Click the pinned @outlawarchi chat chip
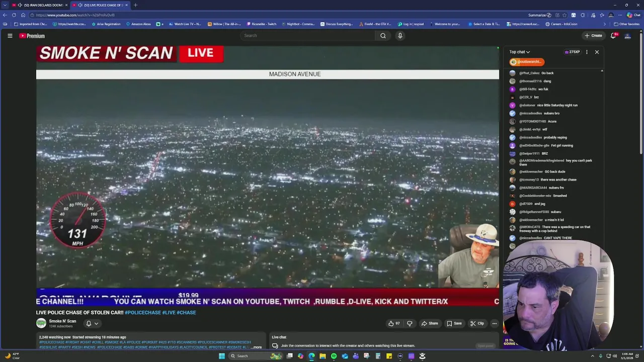This screenshot has width=644, height=362. [526, 62]
